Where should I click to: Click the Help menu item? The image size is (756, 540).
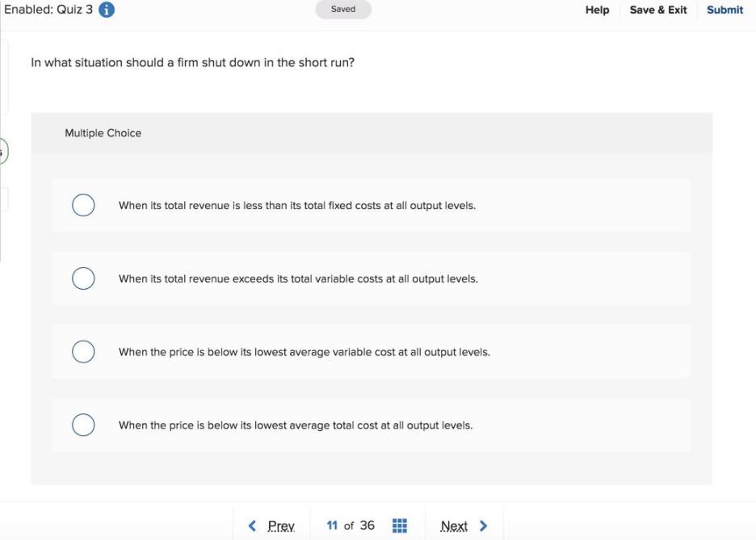point(597,10)
